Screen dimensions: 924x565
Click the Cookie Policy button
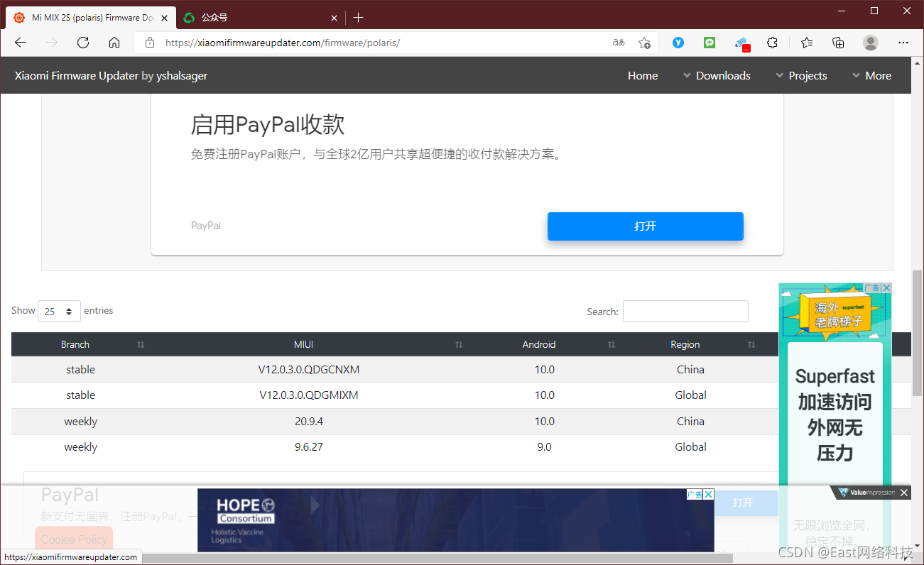coord(74,539)
